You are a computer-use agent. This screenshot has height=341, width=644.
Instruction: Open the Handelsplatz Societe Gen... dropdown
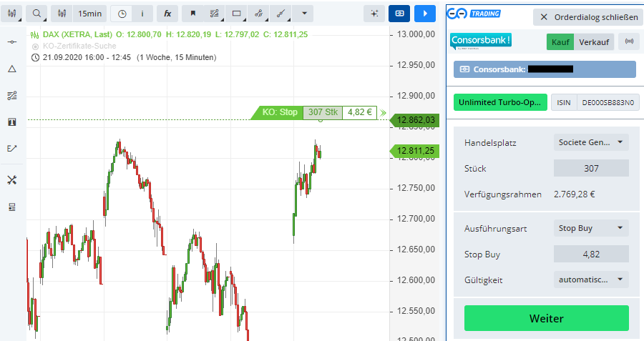coord(591,142)
